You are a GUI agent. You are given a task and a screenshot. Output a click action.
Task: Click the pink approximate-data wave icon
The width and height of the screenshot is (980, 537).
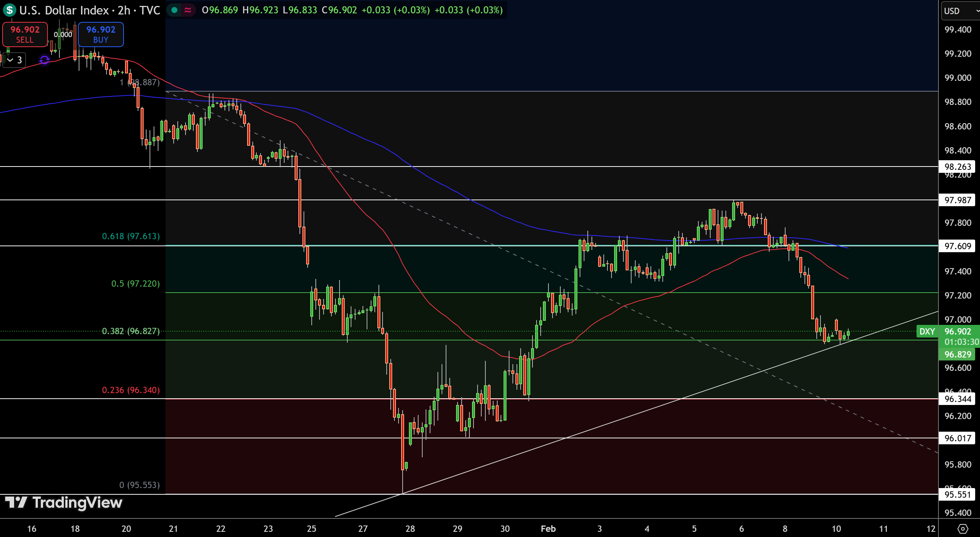tap(188, 10)
